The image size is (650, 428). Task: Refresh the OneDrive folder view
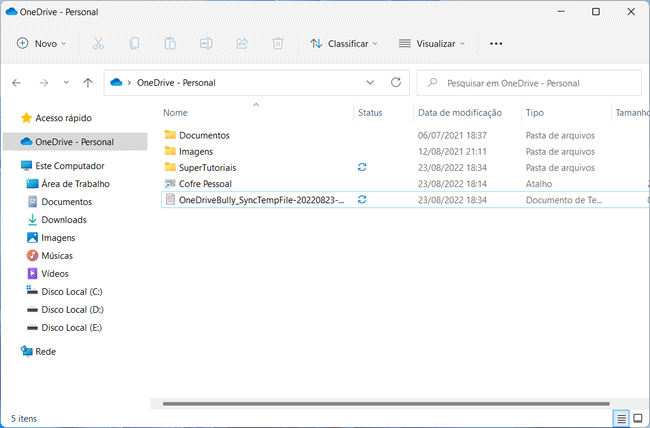click(x=395, y=83)
